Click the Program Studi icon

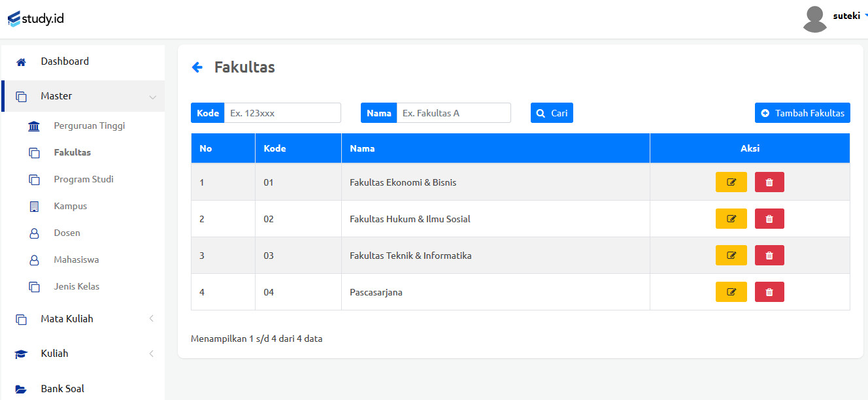[34, 180]
